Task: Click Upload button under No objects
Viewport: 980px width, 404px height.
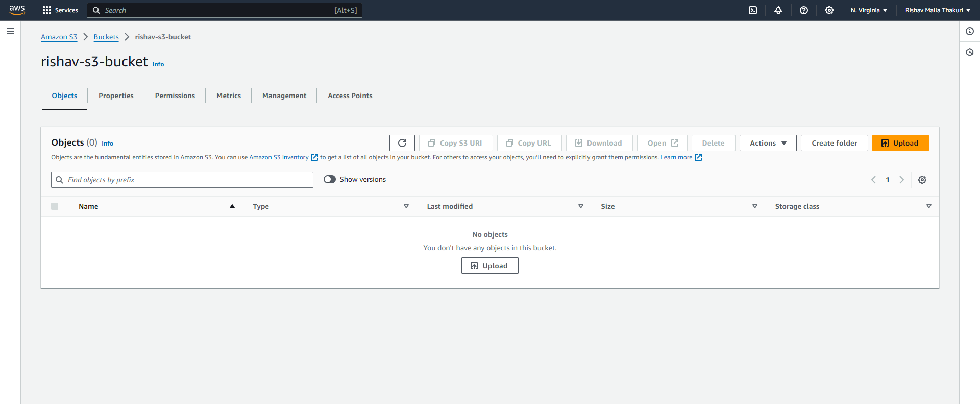Action: tap(490, 266)
